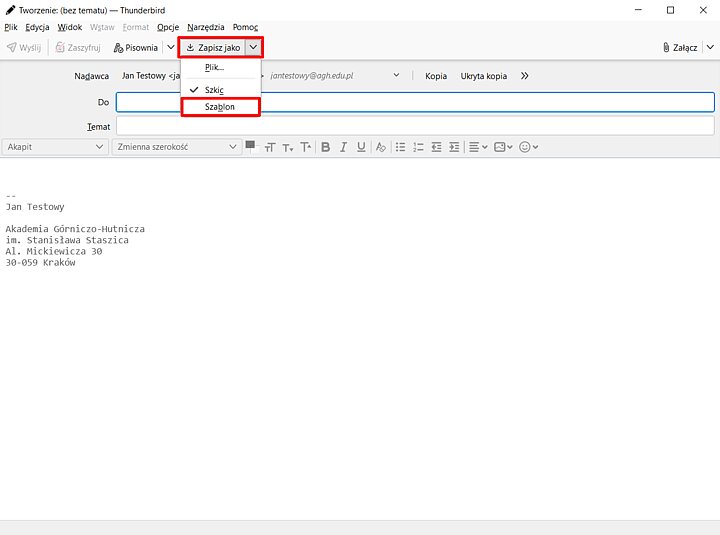Click the text 'Akademia Górniczo-Hutnicza'
720x535 pixels.
click(75, 229)
